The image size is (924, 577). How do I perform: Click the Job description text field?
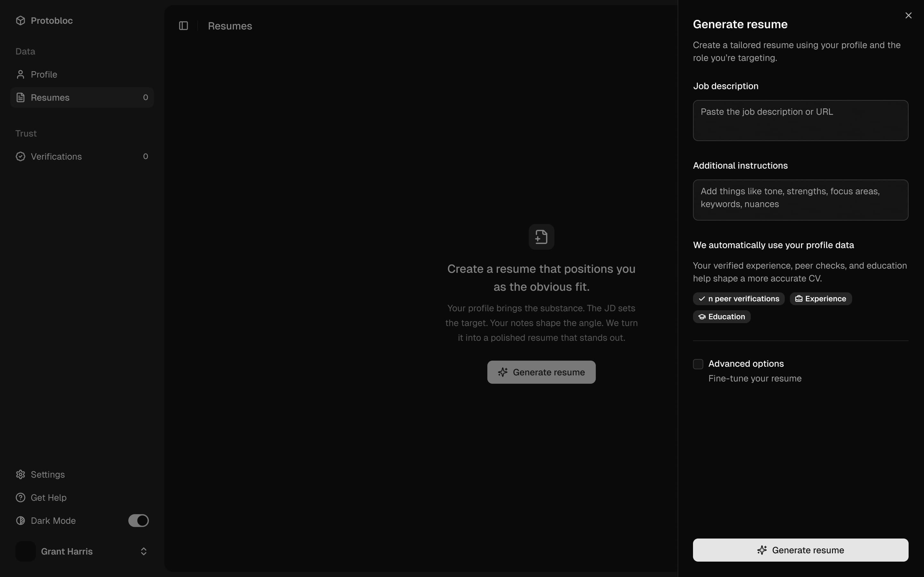coord(800,121)
